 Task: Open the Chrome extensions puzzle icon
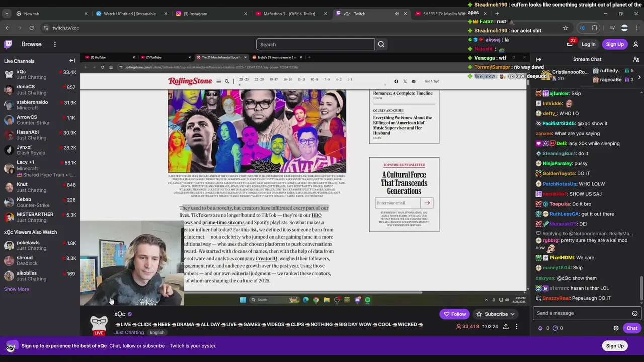pyautogui.click(x=595, y=28)
